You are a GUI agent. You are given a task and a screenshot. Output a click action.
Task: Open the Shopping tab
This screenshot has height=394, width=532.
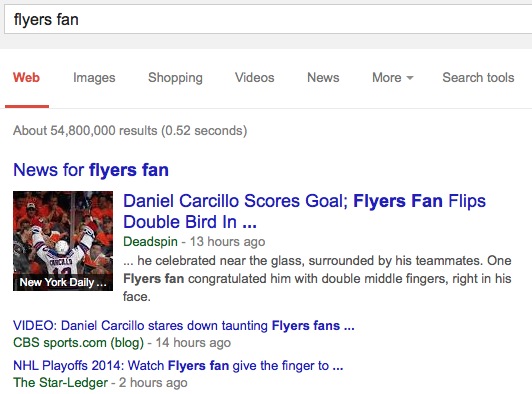175,78
